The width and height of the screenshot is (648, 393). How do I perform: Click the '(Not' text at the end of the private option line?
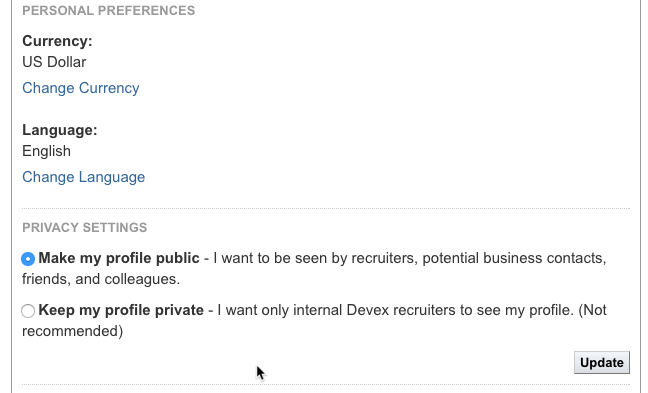(592, 310)
